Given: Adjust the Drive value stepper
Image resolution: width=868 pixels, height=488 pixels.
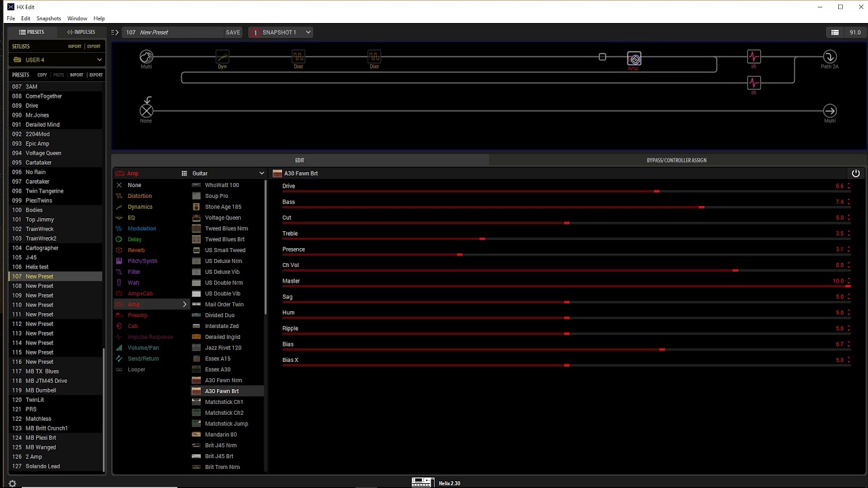Looking at the screenshot, I should pyautogui.click(x=848, y=186).
